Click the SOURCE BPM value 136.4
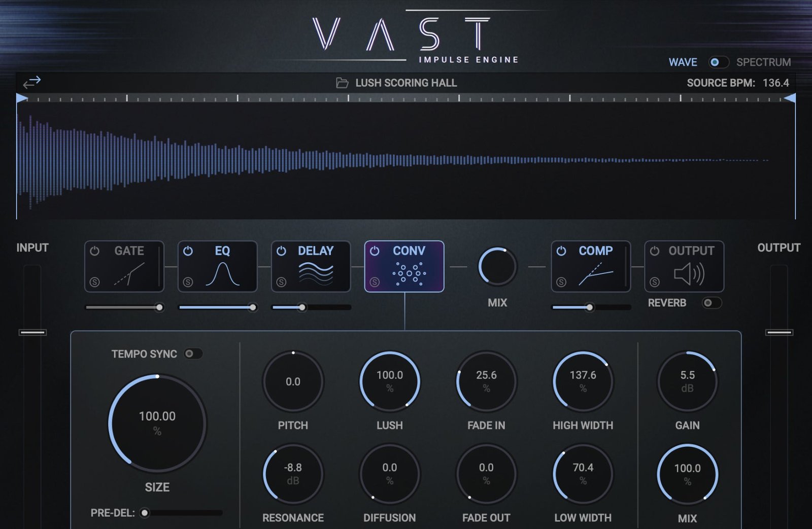Screen dimensions: 812x529 (775, 83)
